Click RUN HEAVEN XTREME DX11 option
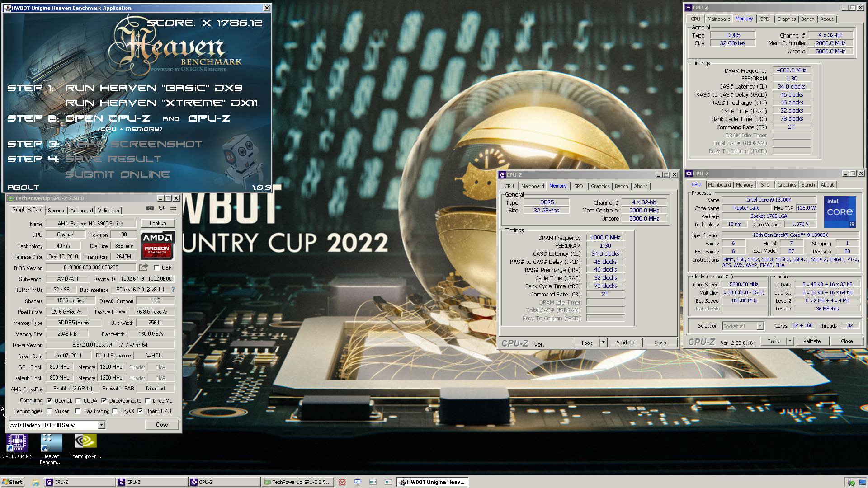The width and height of the screenshot is (868, 488). pos(161,103)
